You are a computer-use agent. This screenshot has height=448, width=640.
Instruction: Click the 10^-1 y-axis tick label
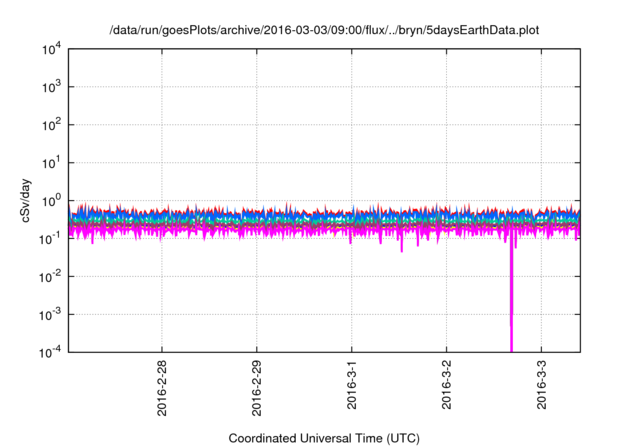point(50,239)
